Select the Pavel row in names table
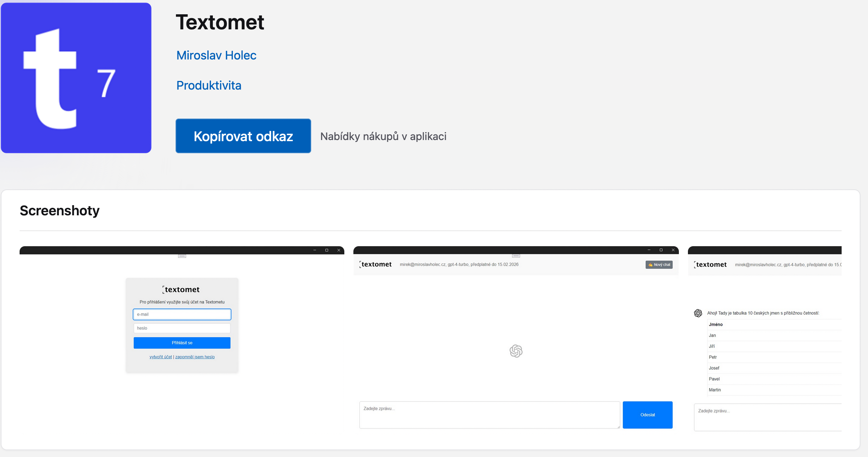This screenshot has height=457, width=868. [775, 379]
